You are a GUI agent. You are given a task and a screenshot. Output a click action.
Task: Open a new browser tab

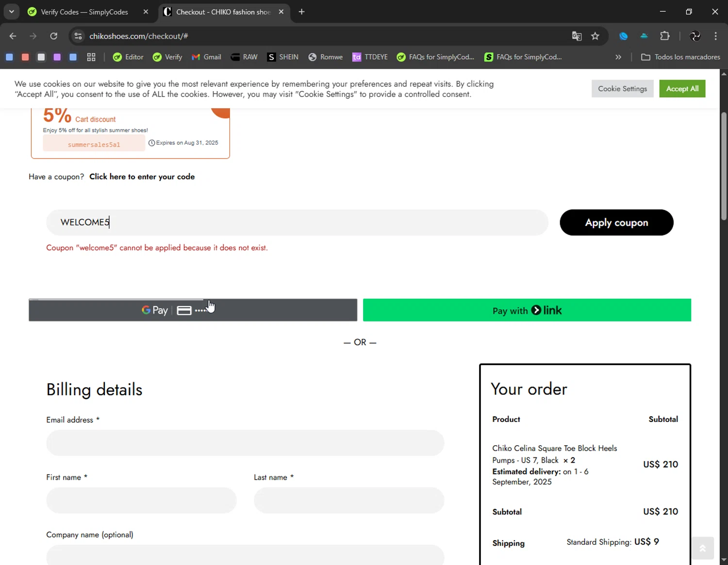(x=301, y=12)
